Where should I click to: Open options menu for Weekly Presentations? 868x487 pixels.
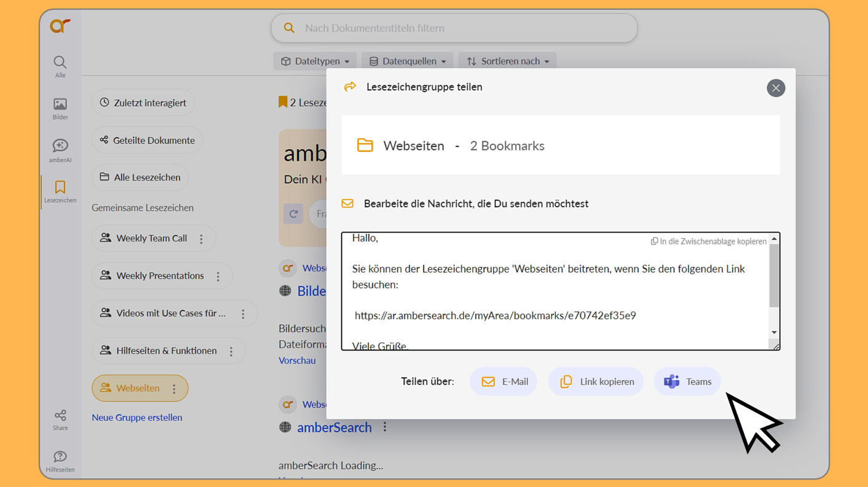[x=218, y=276]
